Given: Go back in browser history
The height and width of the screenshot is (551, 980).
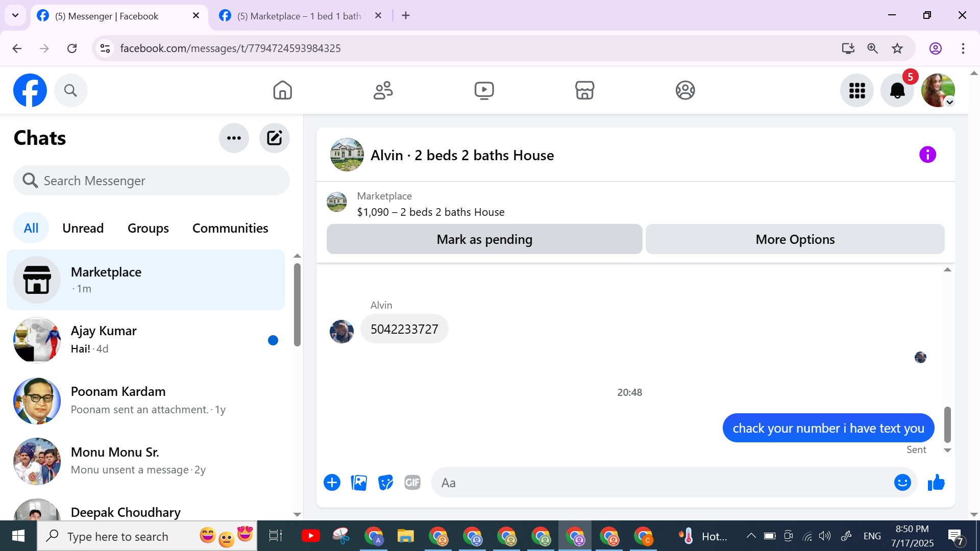Looking at the screenshot, I should 17,48.
